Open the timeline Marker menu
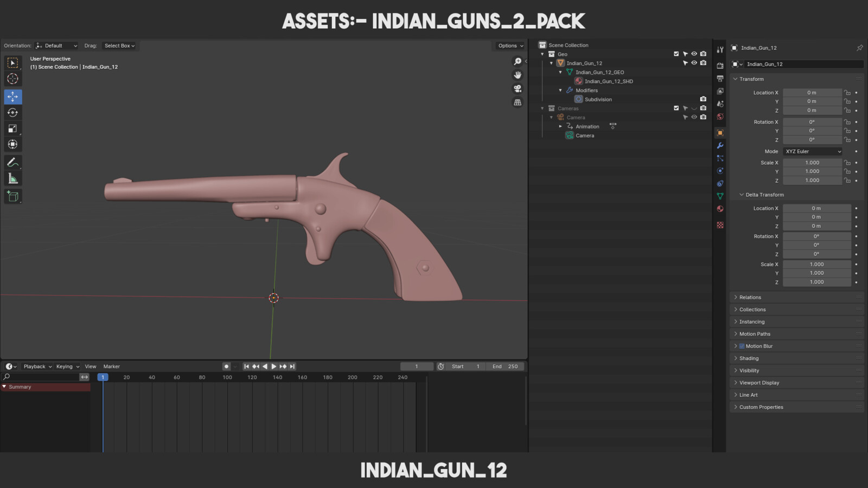 (x=112, y=367)
